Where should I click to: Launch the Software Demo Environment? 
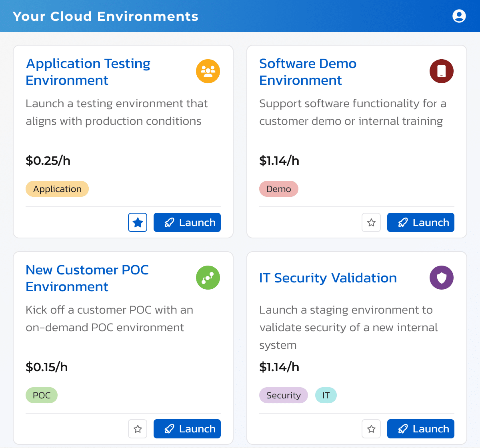point(420,222)
